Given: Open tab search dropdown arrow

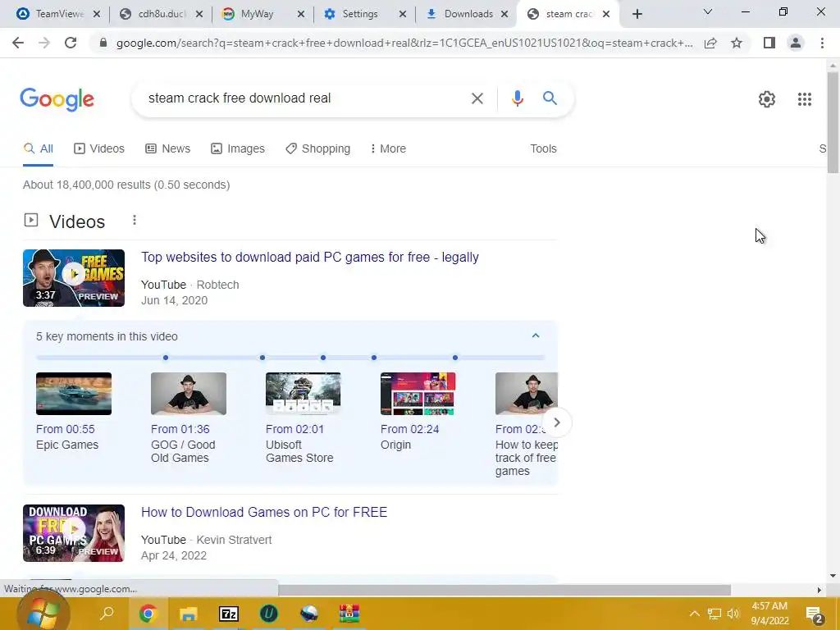Looking at the screenshot, I should click(x=708, y=11).
